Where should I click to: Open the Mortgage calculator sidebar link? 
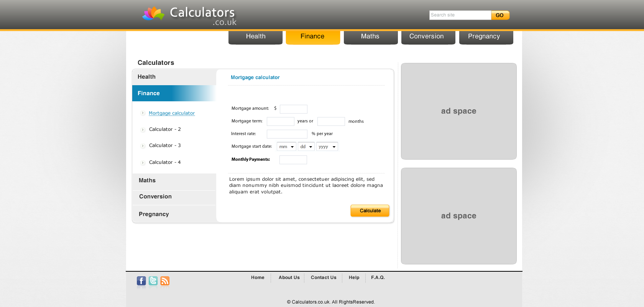coord(171,113)
